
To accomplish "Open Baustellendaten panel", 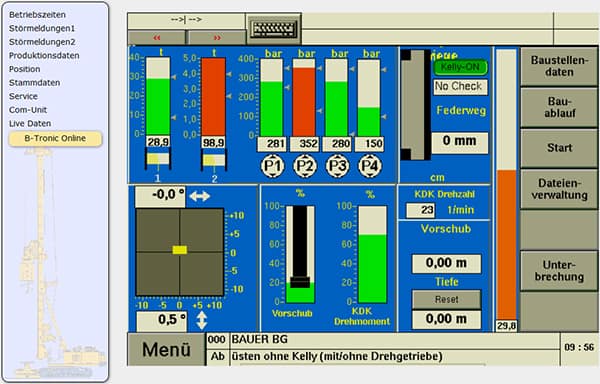I will pyautogui.click(x=559, y=67).
